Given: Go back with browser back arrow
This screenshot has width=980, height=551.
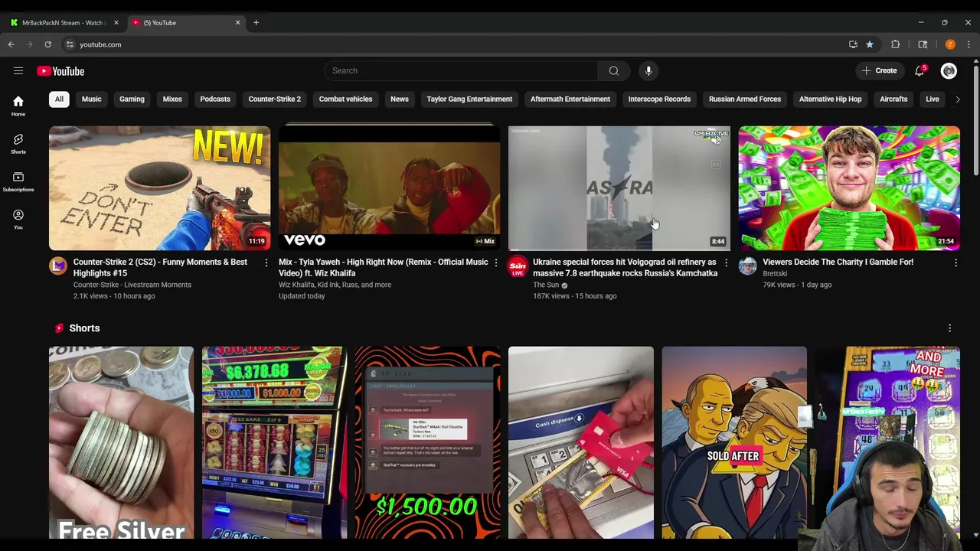Looking at the screenshot, I should click(11, 44).
